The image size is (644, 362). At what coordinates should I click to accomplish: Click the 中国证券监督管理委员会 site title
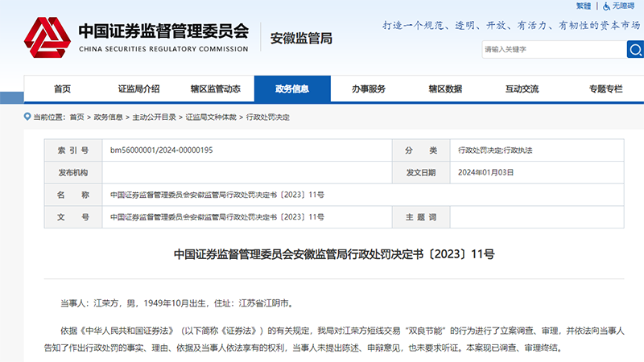(x=163, y=31)
